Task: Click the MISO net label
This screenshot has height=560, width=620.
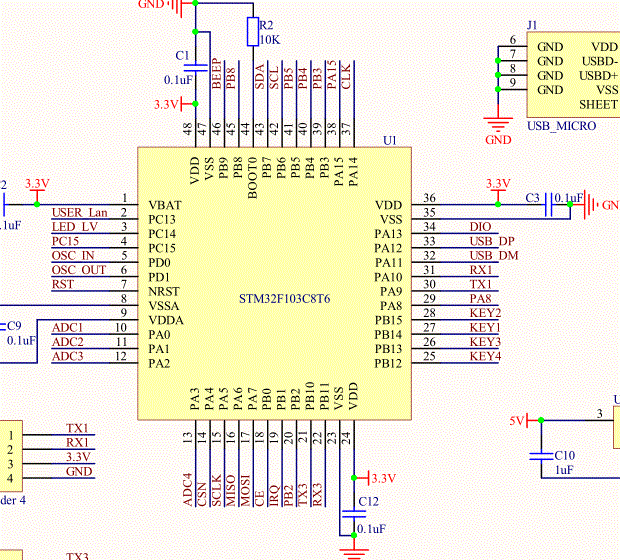Action: click(x=231, y=491)
